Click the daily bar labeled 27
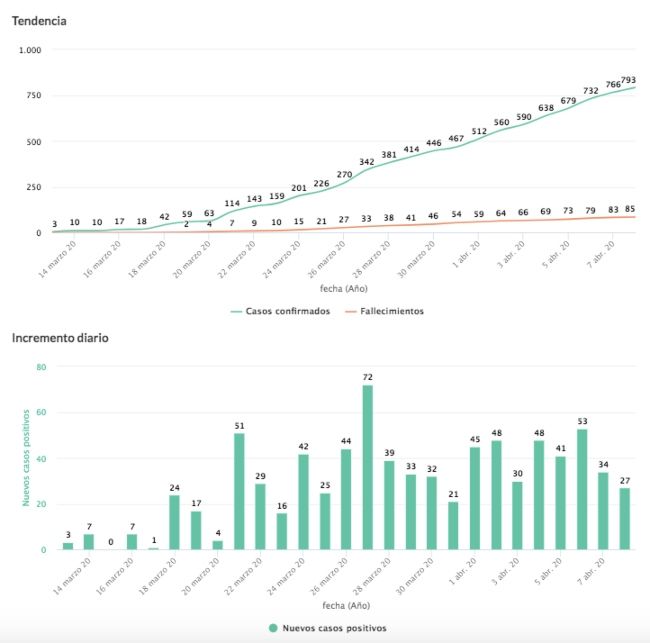Screen dimensions: 650x643 point(625,518)
